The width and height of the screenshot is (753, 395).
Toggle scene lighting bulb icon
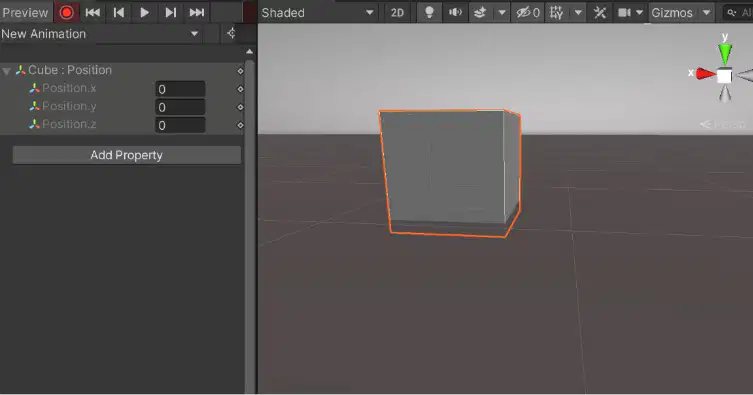tap(429, 12)
